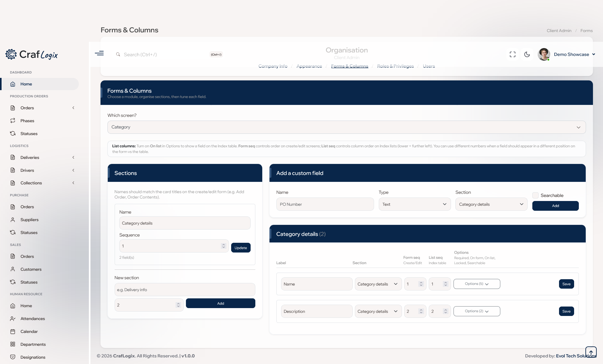Click the CrafLogix logo icon
This screenshot has width=603, height=364.
tap(11, 54)
